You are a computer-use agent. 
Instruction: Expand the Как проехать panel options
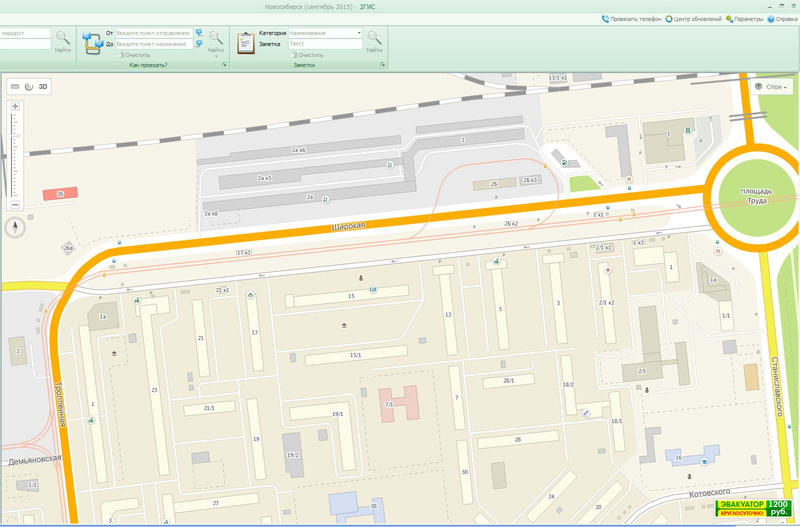(224, 65)
